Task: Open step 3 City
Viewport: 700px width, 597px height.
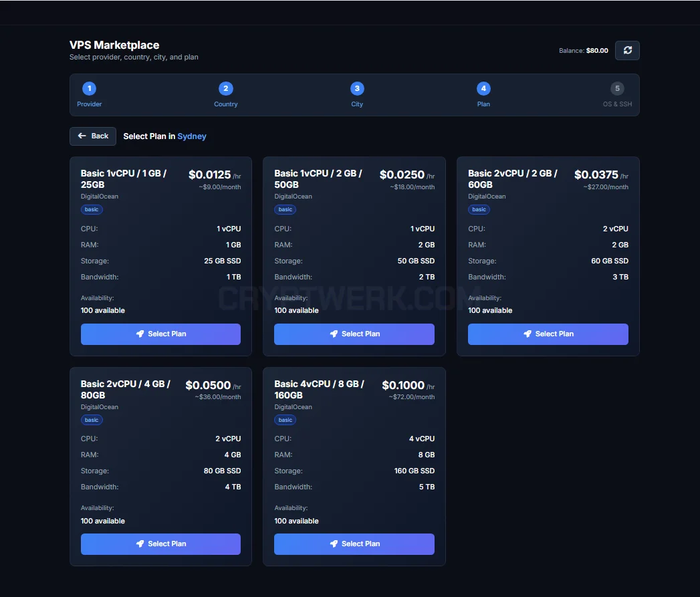Action: [x=357, y=88]
